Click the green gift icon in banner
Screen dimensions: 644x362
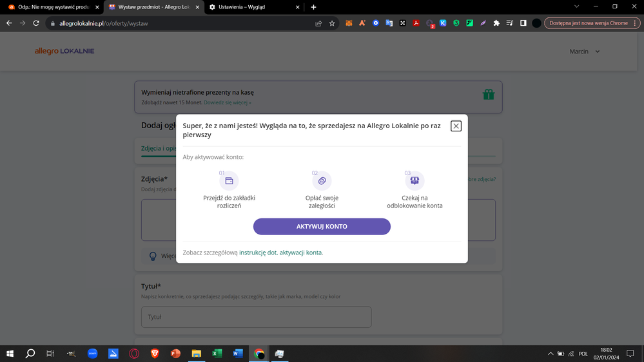pyautogui.click(x=489, y=95)
